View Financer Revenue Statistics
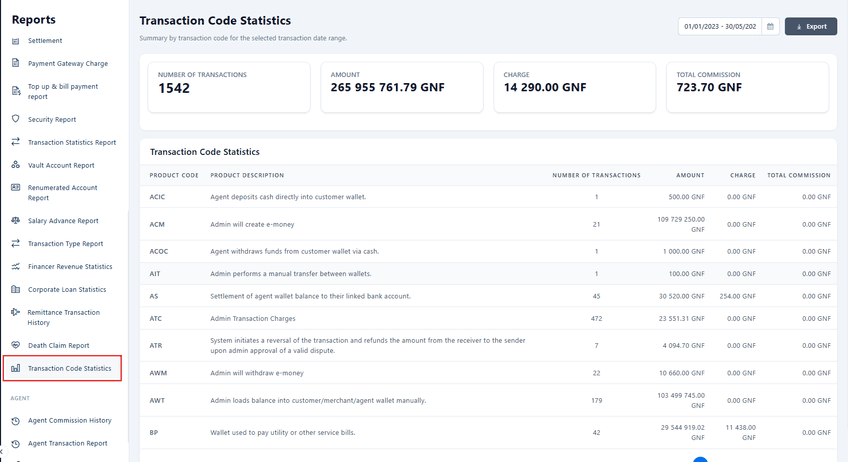Viewport: 848px width, 462px height. tap(70, 267)
